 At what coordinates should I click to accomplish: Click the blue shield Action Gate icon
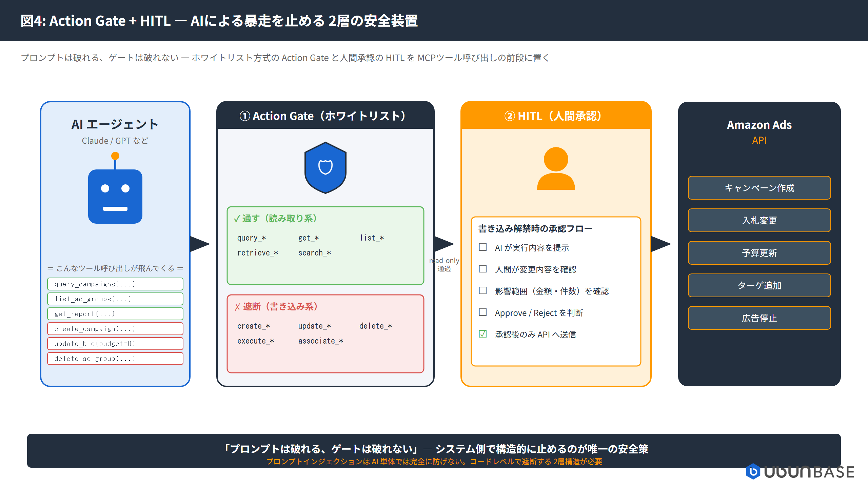[325, 168]
